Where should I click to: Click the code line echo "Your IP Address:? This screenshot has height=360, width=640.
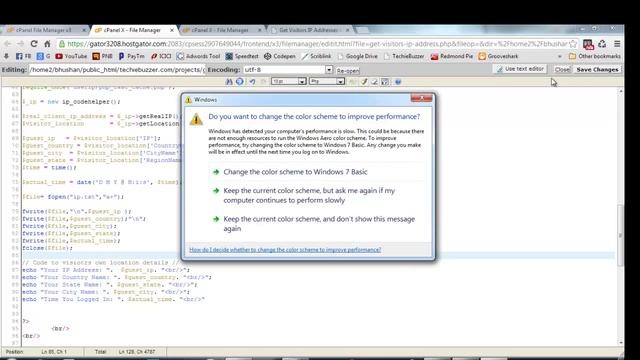pos(106,270)
